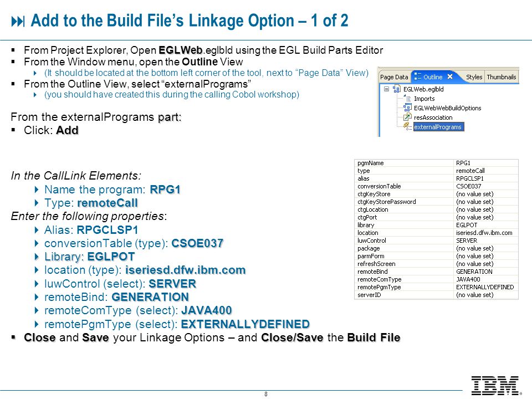This screenshot has width=532, height=399.
Task: Click the package value cell
Action: click(486, 248)
